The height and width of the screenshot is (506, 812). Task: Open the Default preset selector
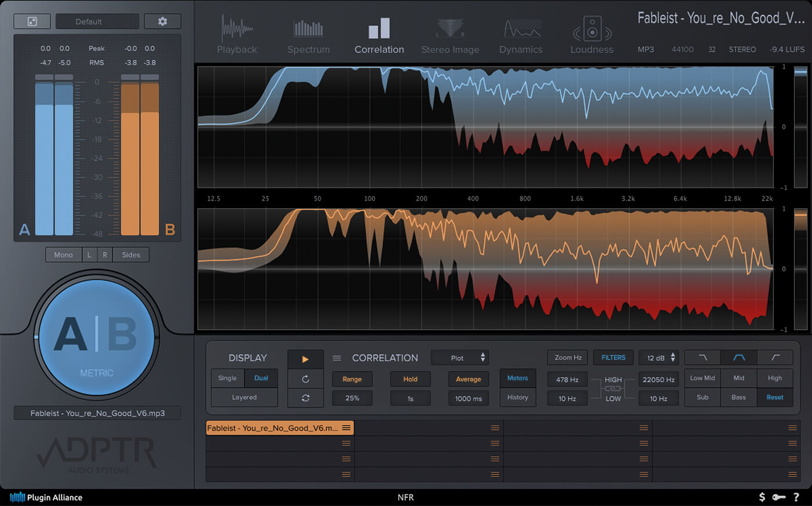pos(97,21)
